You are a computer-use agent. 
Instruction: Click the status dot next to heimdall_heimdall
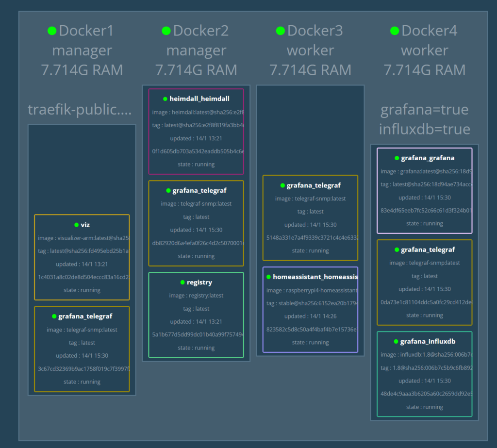[x=165, y=99]
